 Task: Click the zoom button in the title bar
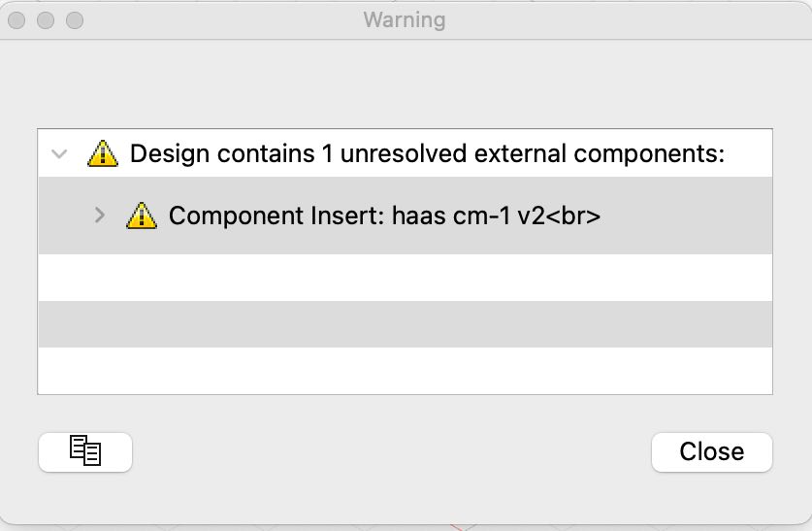75,19
